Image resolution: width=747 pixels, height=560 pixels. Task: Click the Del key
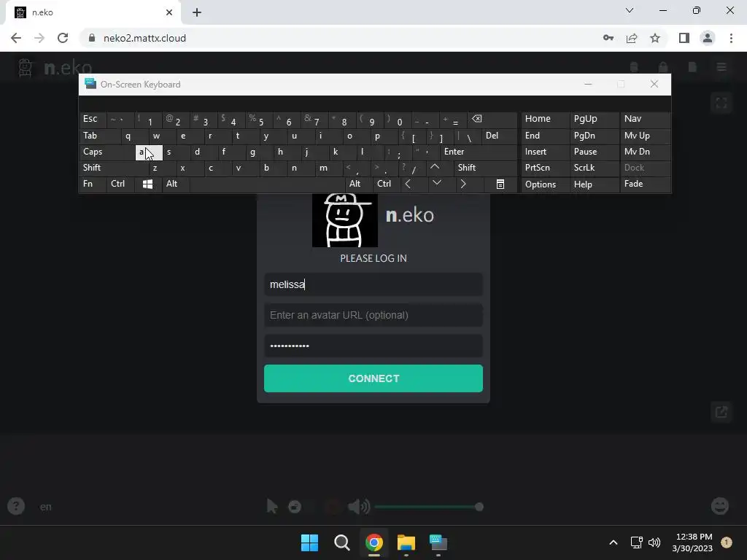pyautogui.click(x=499, y=136)
